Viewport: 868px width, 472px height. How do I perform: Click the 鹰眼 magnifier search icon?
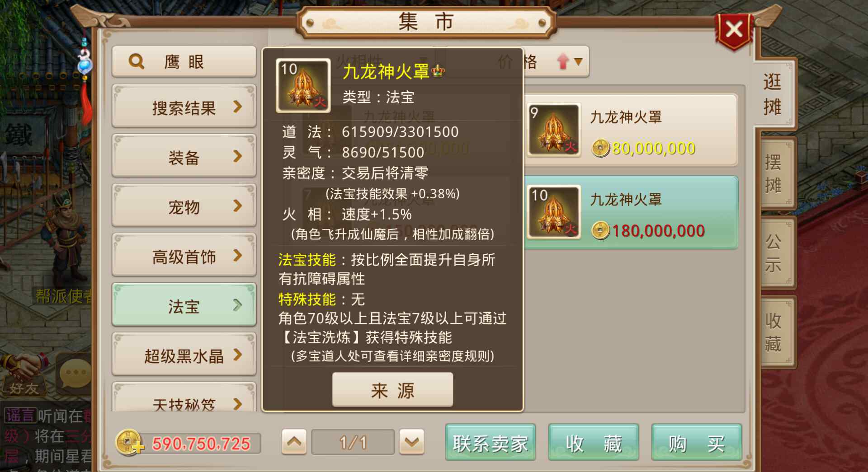[x=136, y=61]
